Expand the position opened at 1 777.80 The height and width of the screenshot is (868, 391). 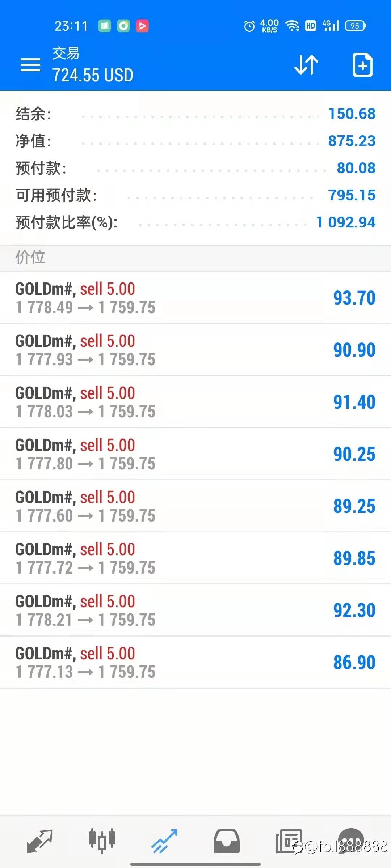click(195, 454)
